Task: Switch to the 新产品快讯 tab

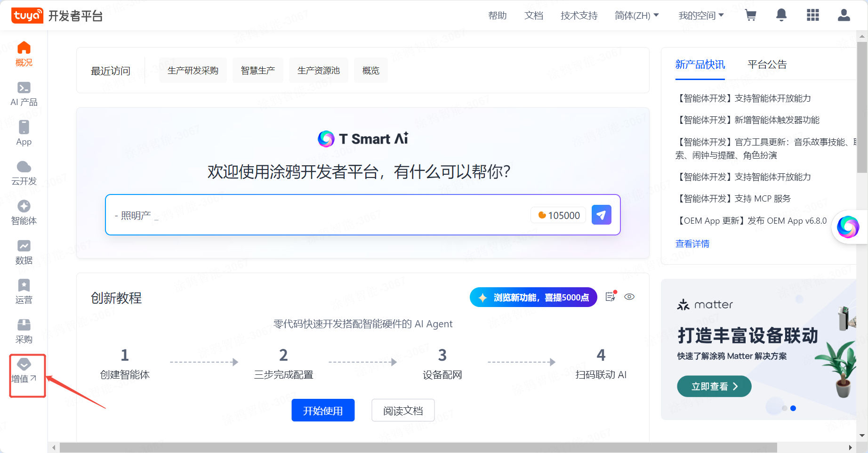Action: (700, 65)
